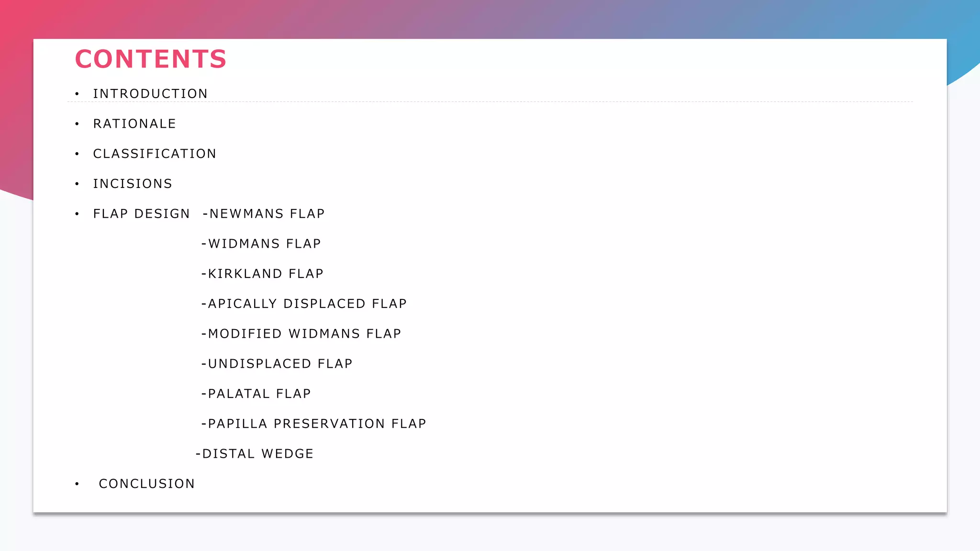Click the CLASSIFICATION list entry
The height and width of the screenshot is (551, 980).
[x=155, y=154]
